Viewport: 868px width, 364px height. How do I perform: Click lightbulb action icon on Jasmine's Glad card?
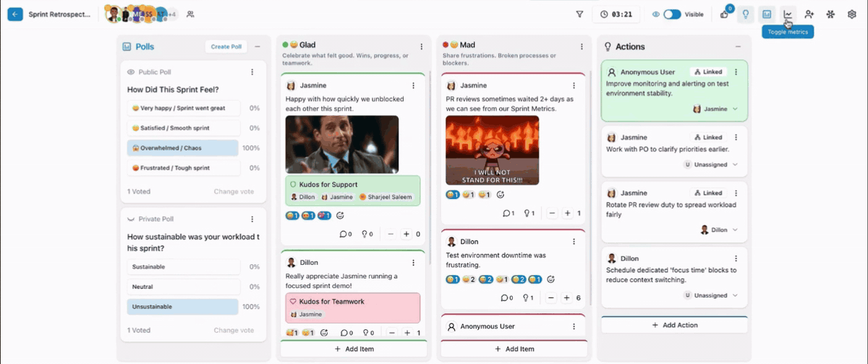(x=367, y=234)
